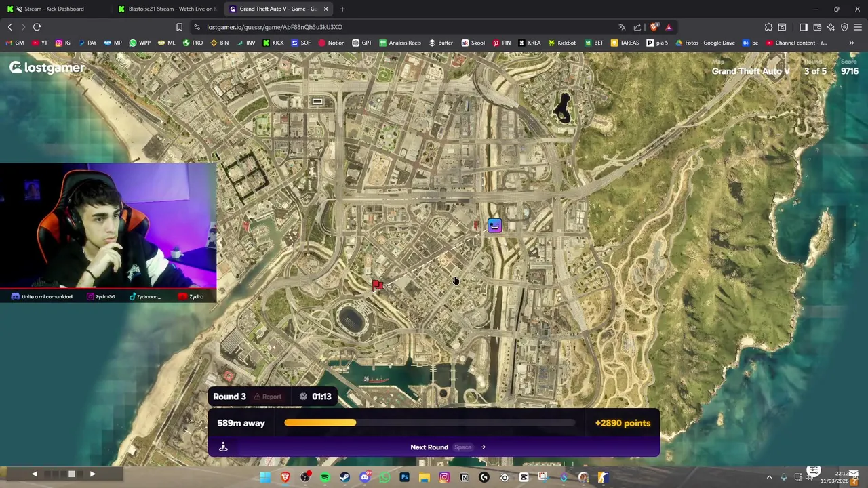This screenshot has height=488, width=868.
Task: Open the IG bookmark
Action: (63, 43)
